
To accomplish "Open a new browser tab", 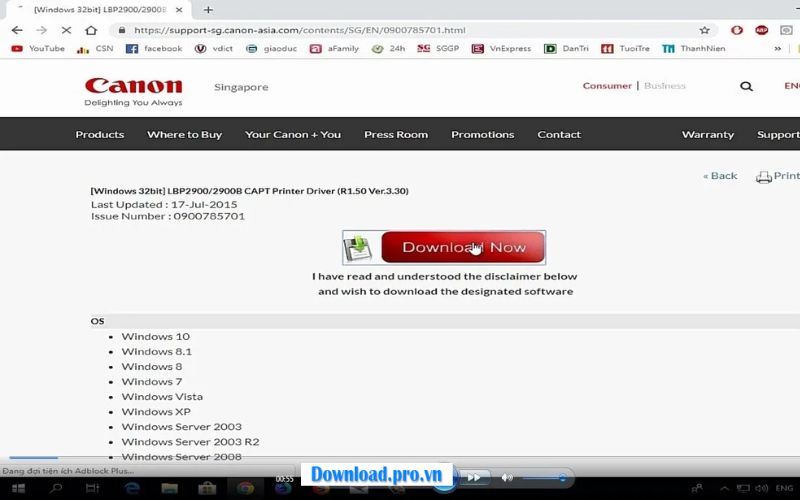I will [208, 10].
